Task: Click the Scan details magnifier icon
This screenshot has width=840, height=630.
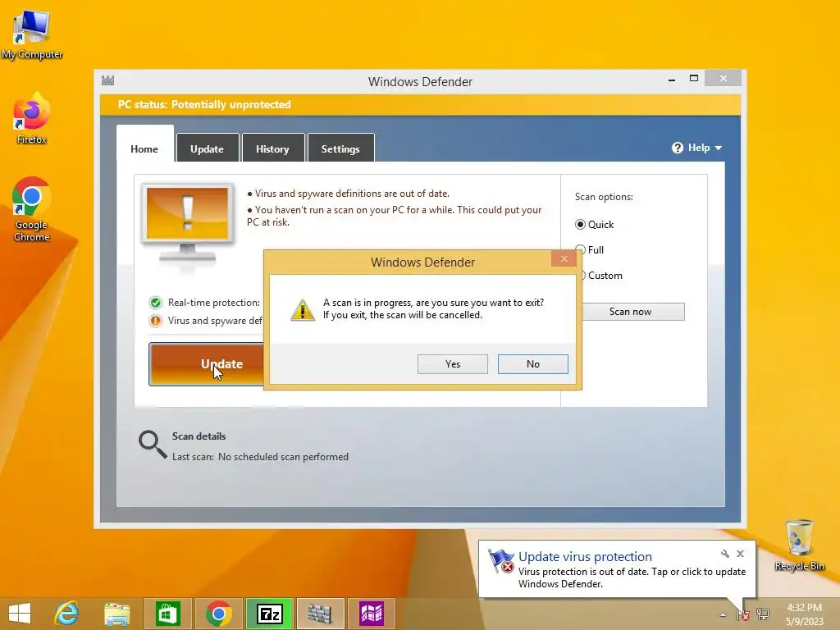Action: (x=153, y=445)
